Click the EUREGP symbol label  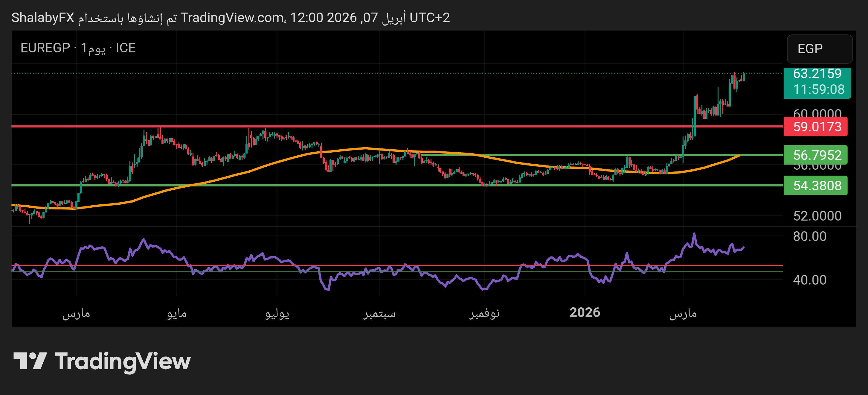(45, 48)
